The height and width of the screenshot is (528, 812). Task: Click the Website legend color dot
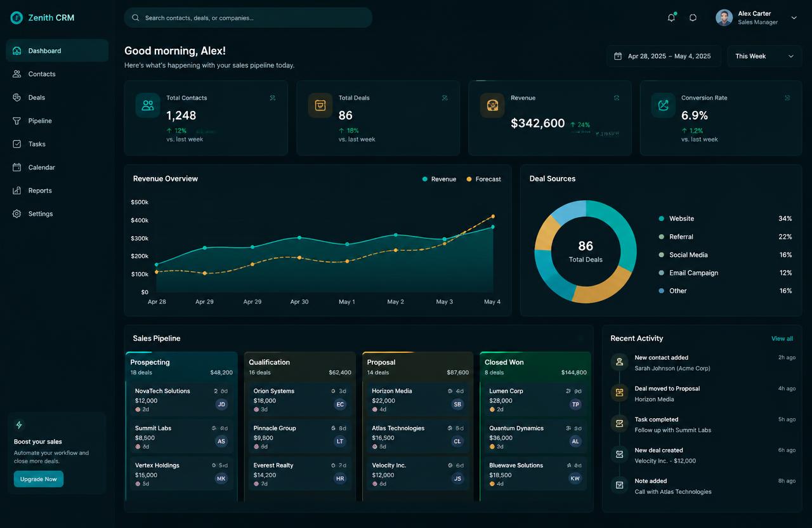pos(662,219)
